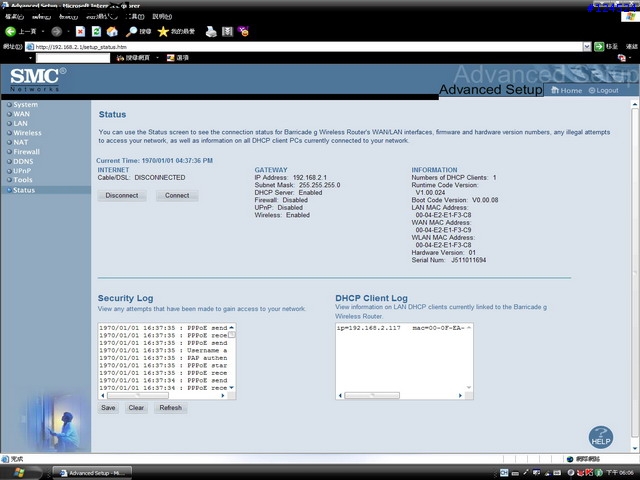Click LAN MAC address 00-04-E2-E1-F3-C8 value
Screen dimensions: 640x480
(443, 215)
